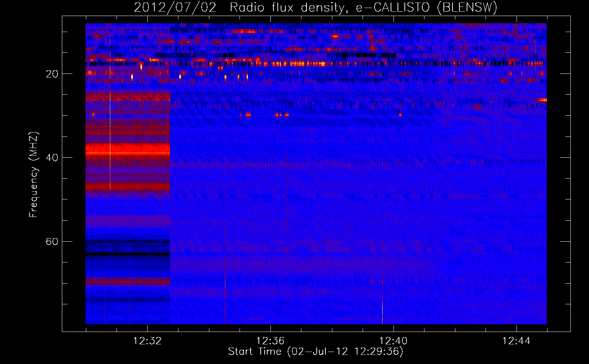This screenshot has height=364, width=589.
Task: Click the 60 MHz frequency tick label
Action: [52, 242]
